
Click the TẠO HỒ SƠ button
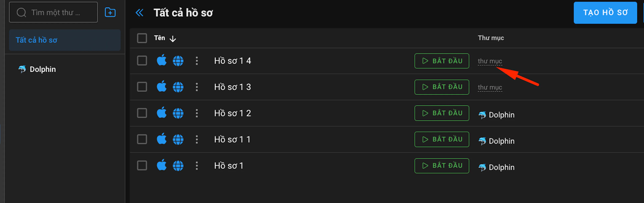point(605,13)
